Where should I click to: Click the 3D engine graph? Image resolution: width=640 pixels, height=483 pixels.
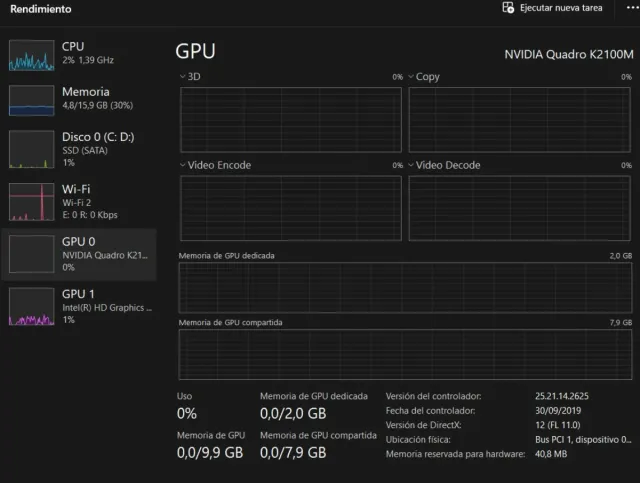click(291, 120)
